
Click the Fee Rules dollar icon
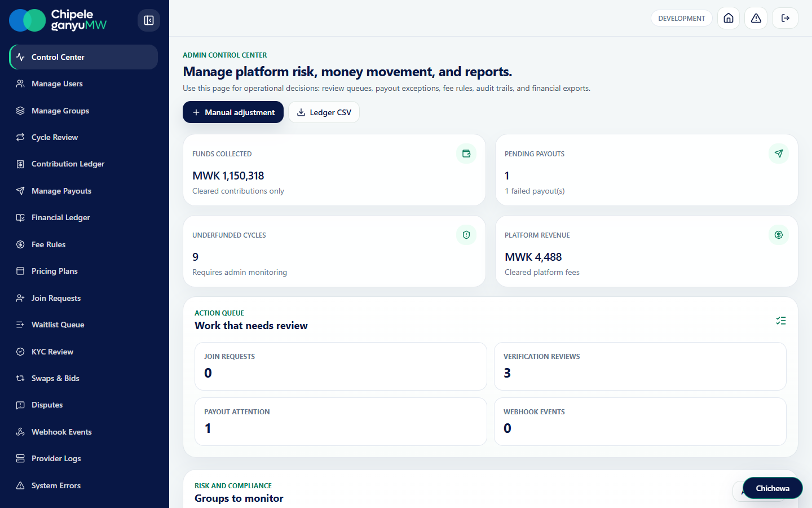pos(20,244)
